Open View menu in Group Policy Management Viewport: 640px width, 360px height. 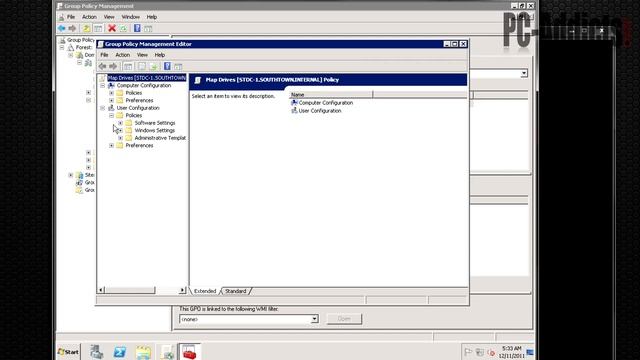coord(109,17)
